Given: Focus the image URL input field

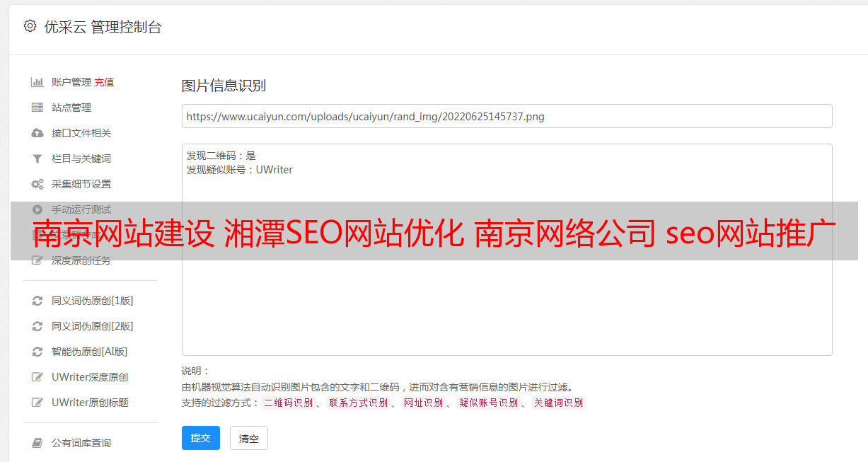Looking at the screenshot, I should pyautogui.click(x=507, y=116).
